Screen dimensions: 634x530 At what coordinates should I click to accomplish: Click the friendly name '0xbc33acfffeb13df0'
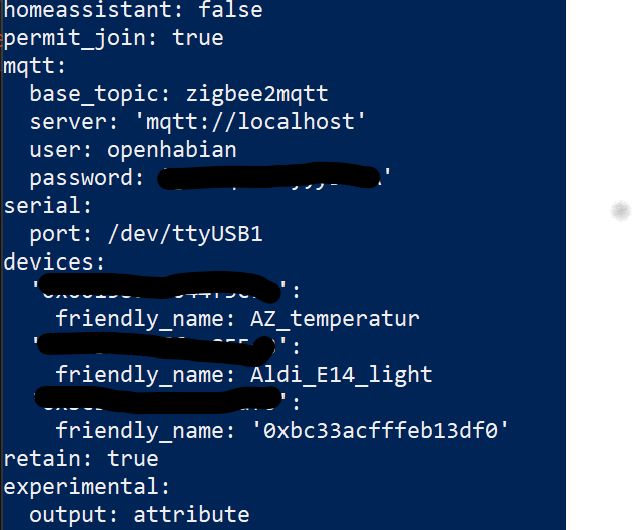pos(380,430)
